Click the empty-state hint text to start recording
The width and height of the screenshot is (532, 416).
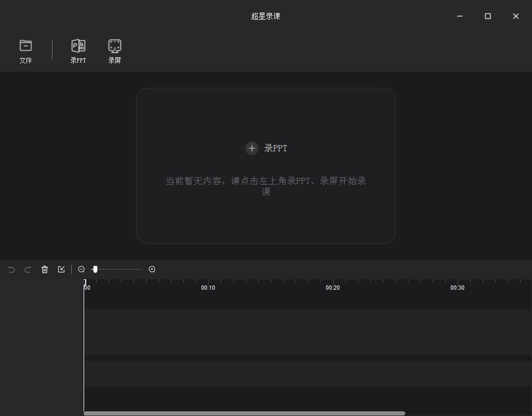pos(265,186)
